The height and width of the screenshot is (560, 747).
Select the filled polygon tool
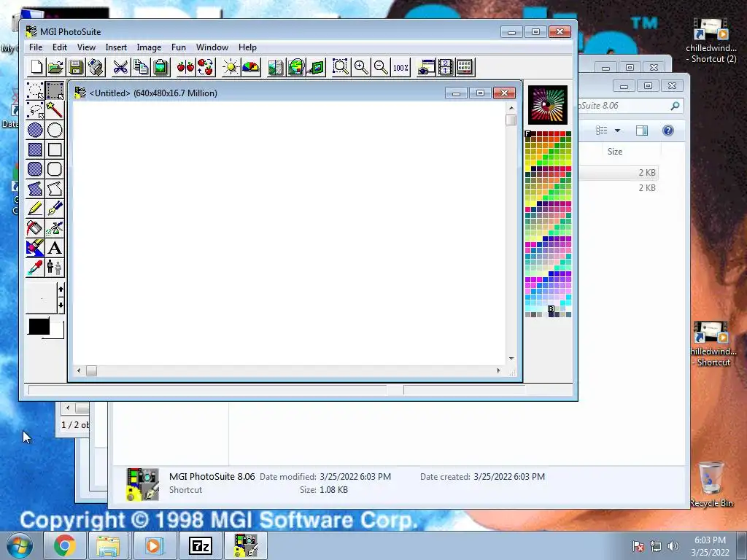(35, 189)
